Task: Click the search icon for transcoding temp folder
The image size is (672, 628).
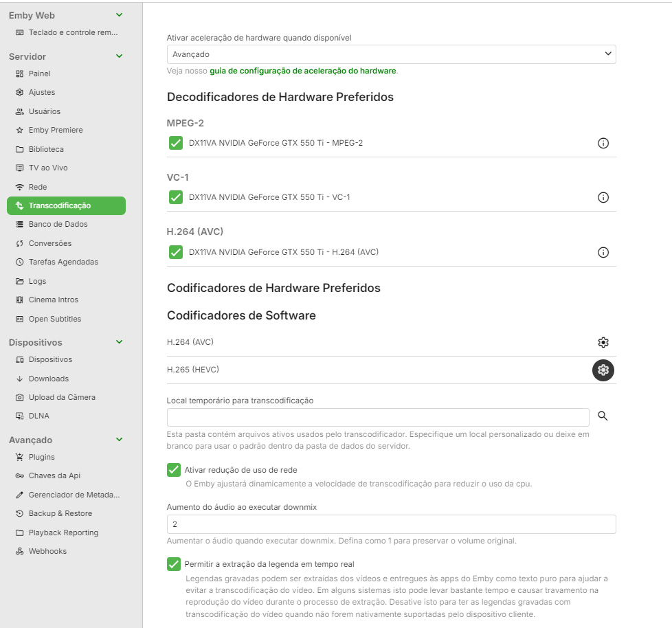Action: coord(603,416)
